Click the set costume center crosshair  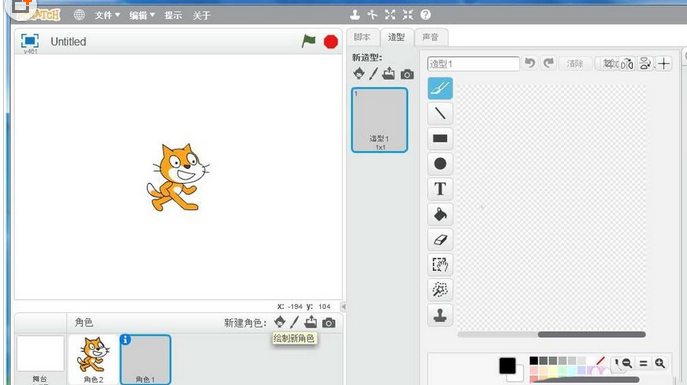pyautogui.click(x=664, y=64)
